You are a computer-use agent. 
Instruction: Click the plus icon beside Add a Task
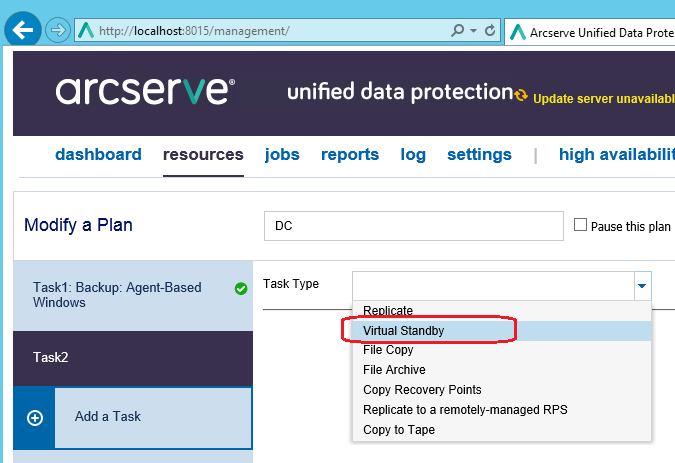click(35, 417)
